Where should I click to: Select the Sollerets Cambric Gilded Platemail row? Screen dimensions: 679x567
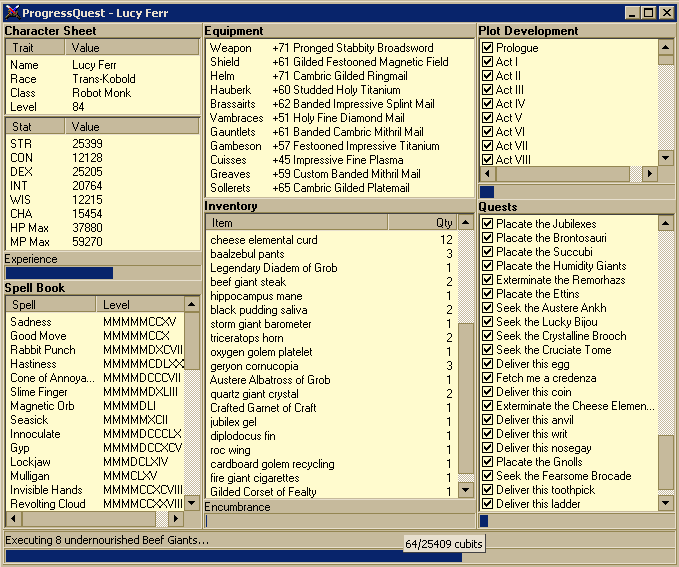click(x=340, y=188)
